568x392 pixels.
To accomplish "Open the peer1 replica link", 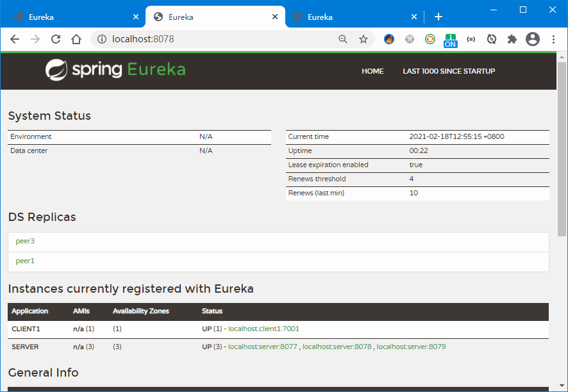I will click(x=25, y=261).
